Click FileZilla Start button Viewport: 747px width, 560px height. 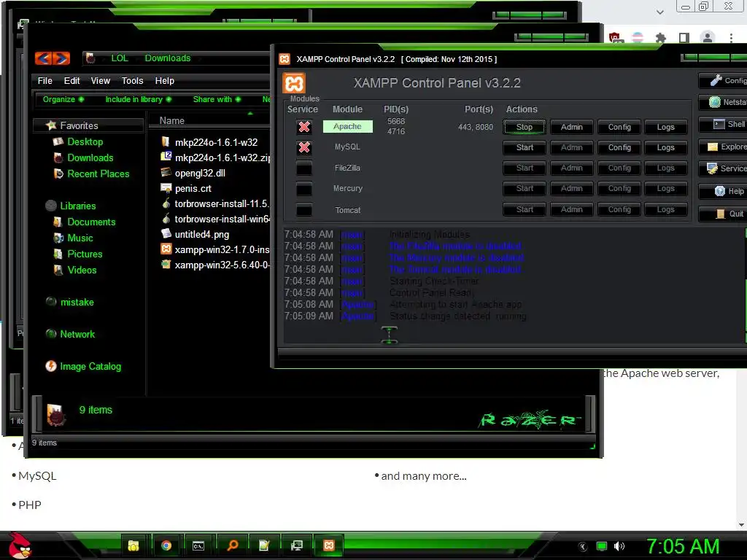[x=525, y=168]
